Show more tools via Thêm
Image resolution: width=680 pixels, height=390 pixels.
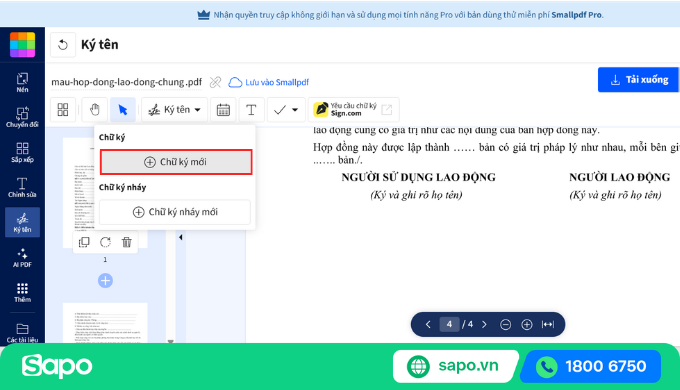(x=22, y=292)
